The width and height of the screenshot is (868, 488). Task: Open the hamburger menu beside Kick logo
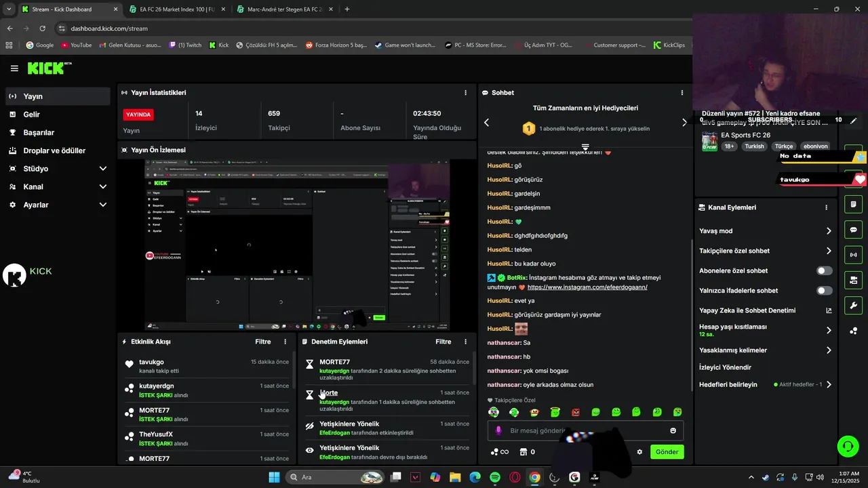tap(14, 68)
